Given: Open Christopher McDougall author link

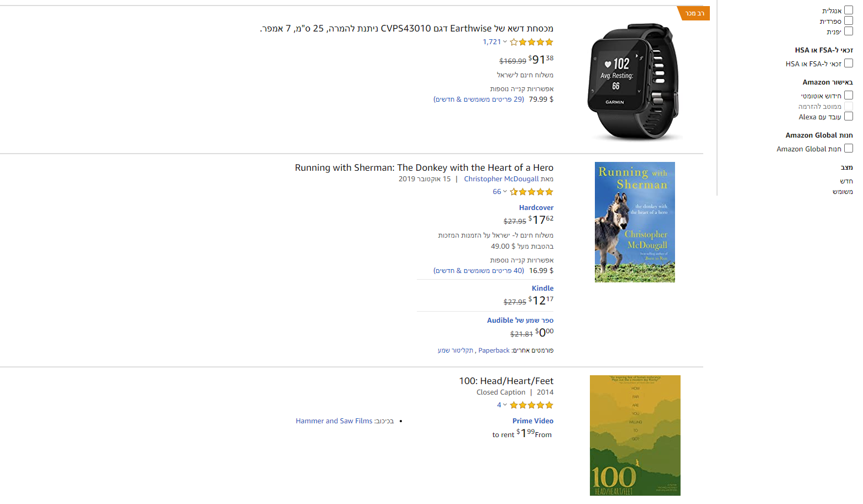Looking at the screenshot, I should click(x=501, y=179).
